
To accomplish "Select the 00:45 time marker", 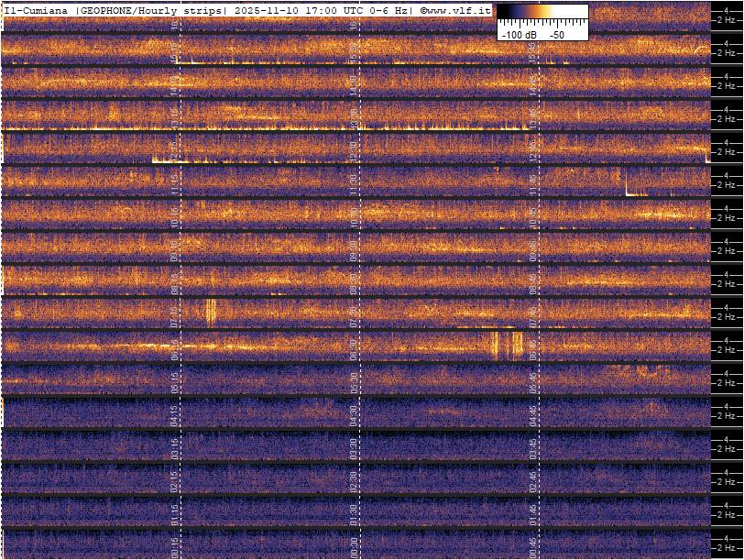I will [x=533, y=544].
